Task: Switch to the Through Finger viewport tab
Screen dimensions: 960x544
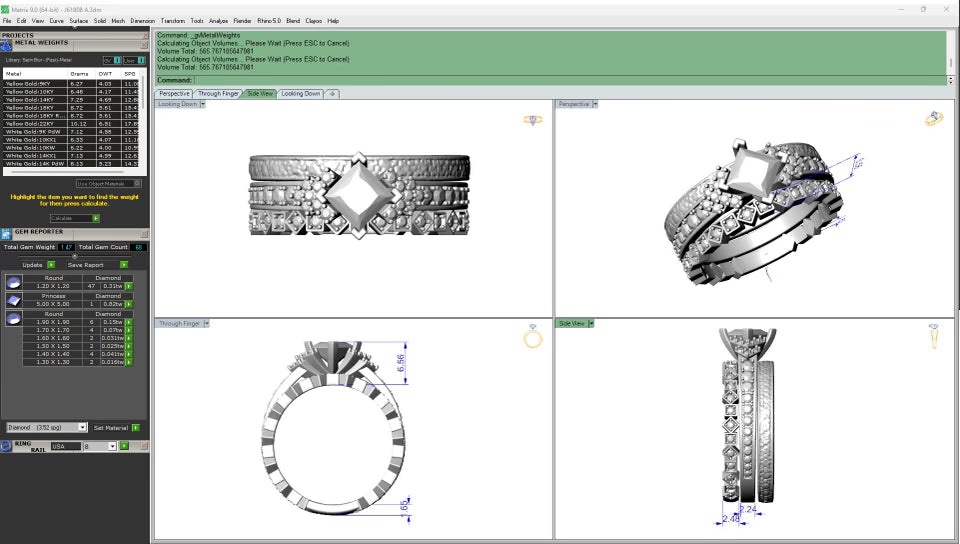Action: click(218, 93)
